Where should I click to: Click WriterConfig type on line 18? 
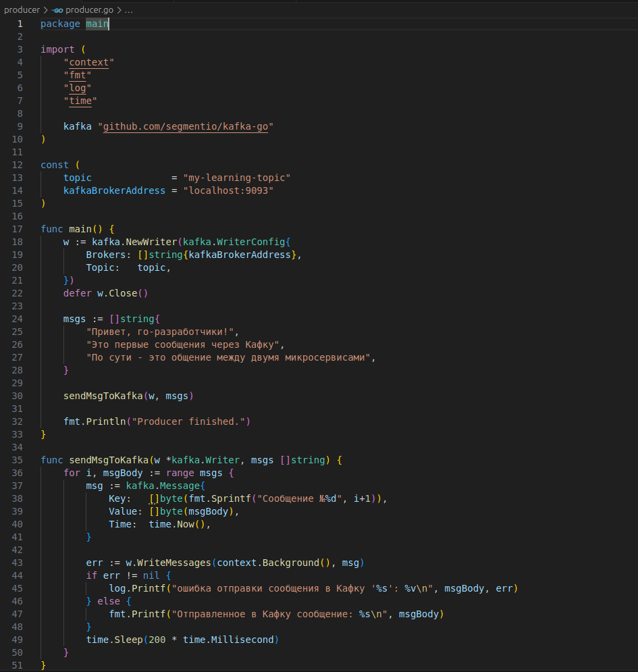click(x=251, y=242)
